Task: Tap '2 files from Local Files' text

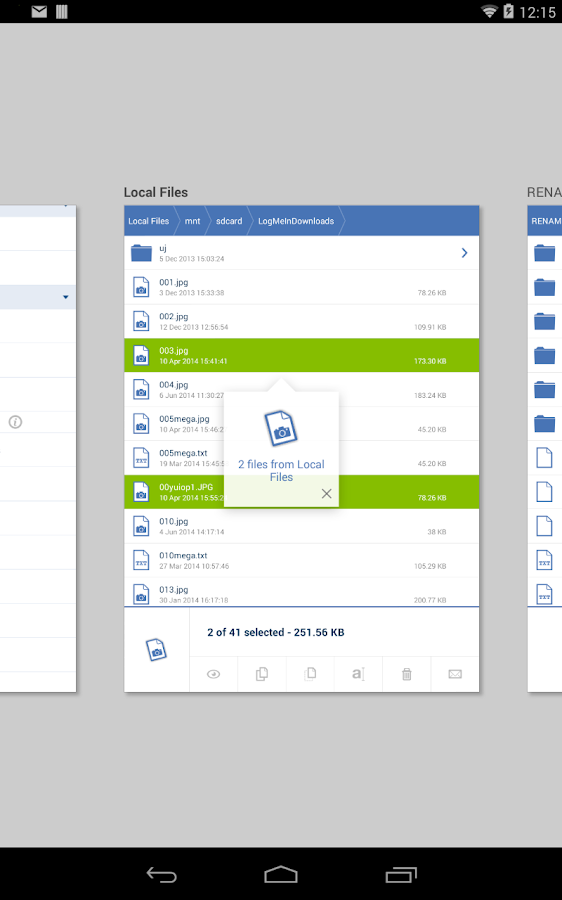Action: 281,471
